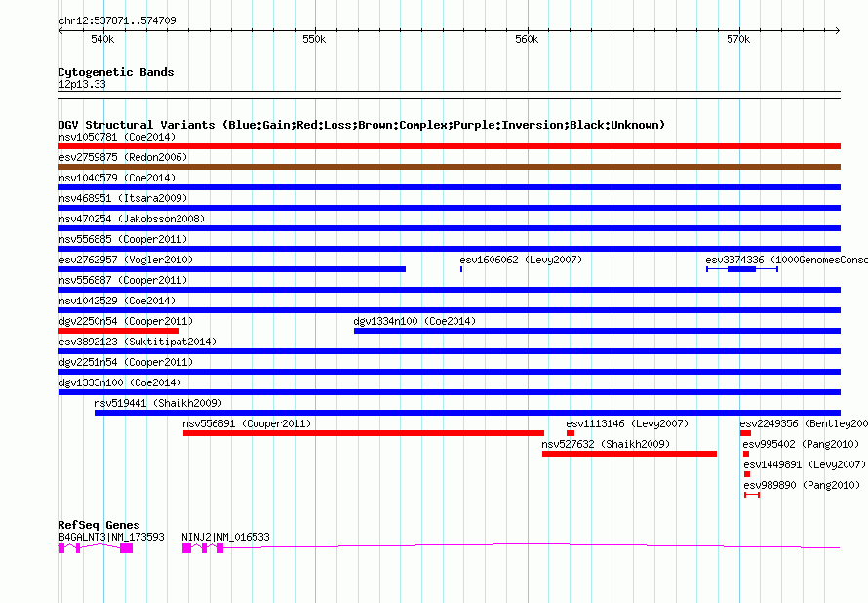Screen dimensions: 868x603
Task: Click the magenta B4GALNT3 exon glyph
Action: (x=96, y=548)
